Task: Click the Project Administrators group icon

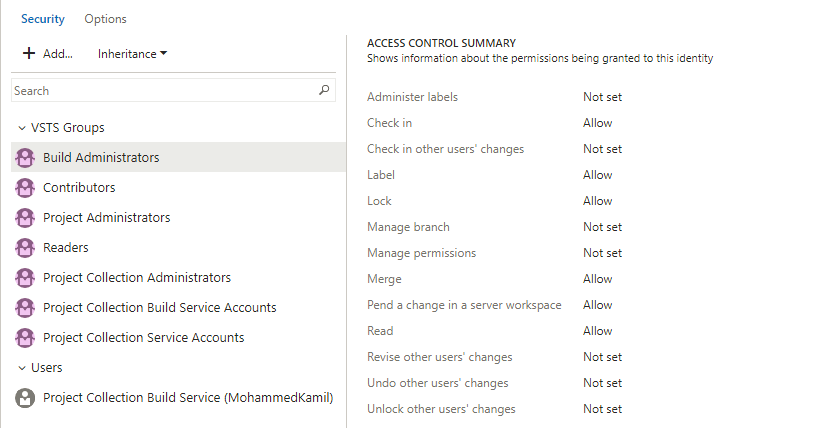Action: pyautogui.click(x=25, y=217)
